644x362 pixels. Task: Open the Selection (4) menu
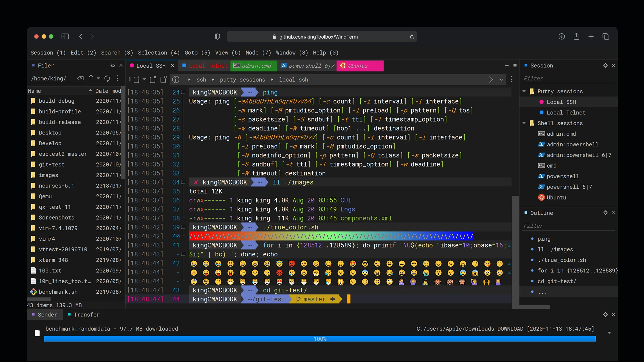point(159,53)
